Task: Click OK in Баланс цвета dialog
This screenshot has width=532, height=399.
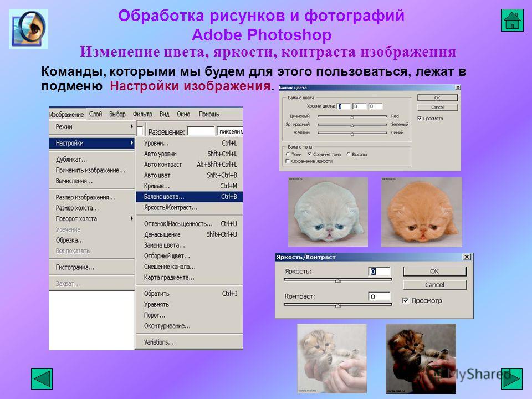Action: coord(437,98)
